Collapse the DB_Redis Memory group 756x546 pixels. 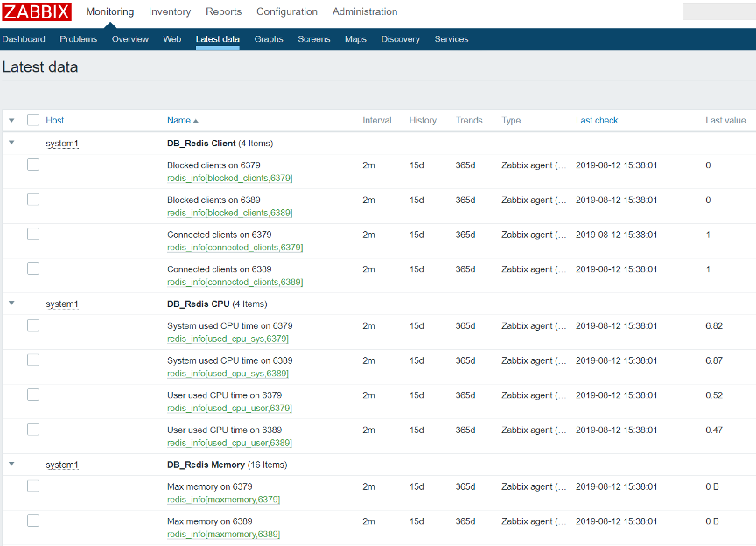pyautogui.click(x=11, y=464)
